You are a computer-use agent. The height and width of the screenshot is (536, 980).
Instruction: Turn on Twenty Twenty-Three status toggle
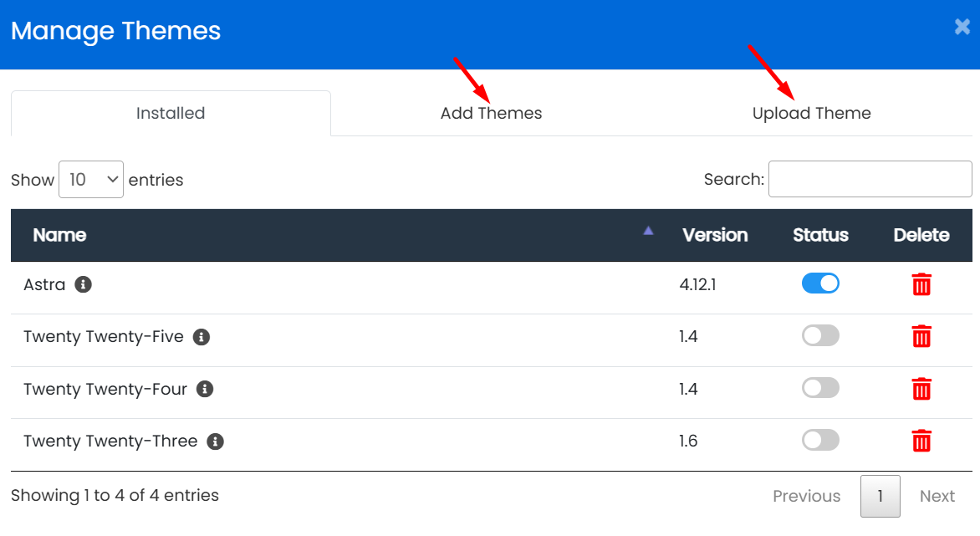pos(820,440)
